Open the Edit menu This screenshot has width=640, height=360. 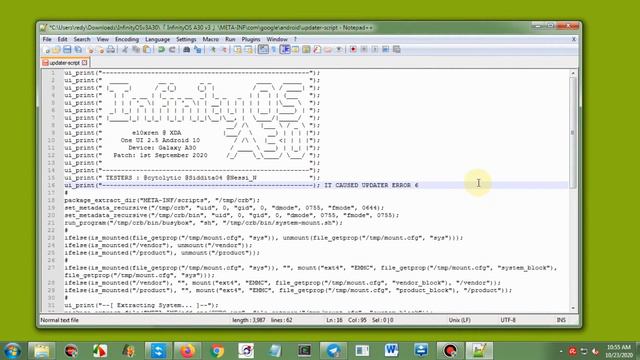62,40
